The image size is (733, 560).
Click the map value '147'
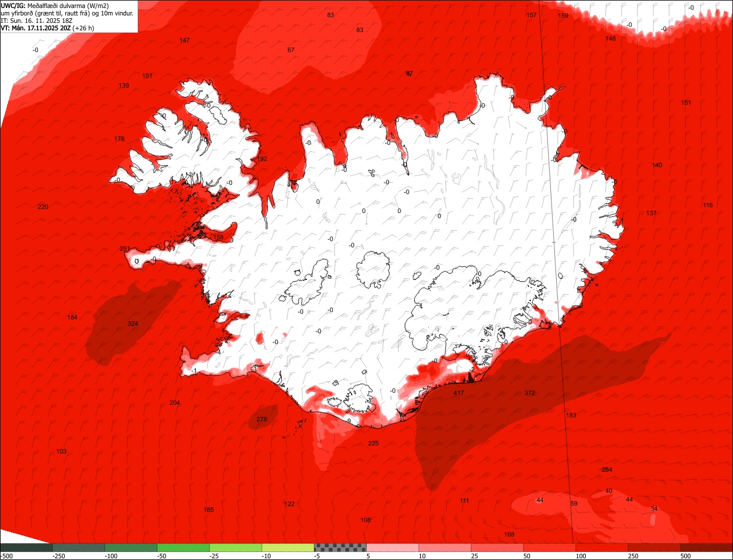184,40
